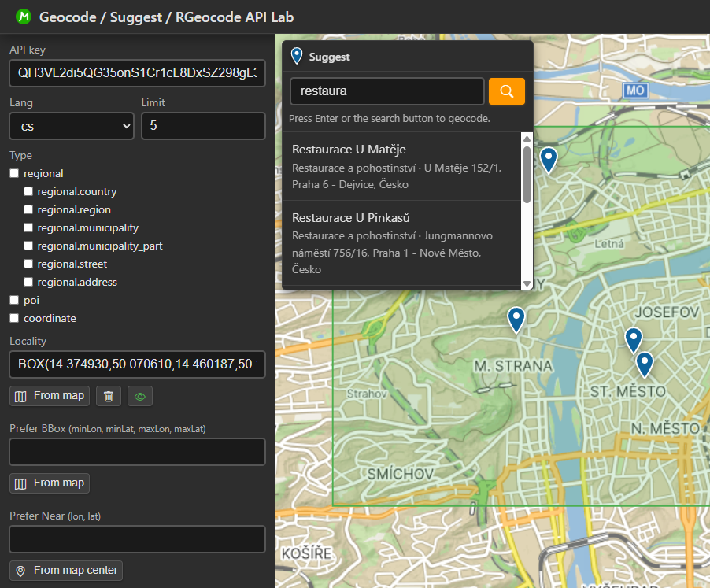Click the map pin above M. STRANA label
The image size is (710, 588).
516,320
